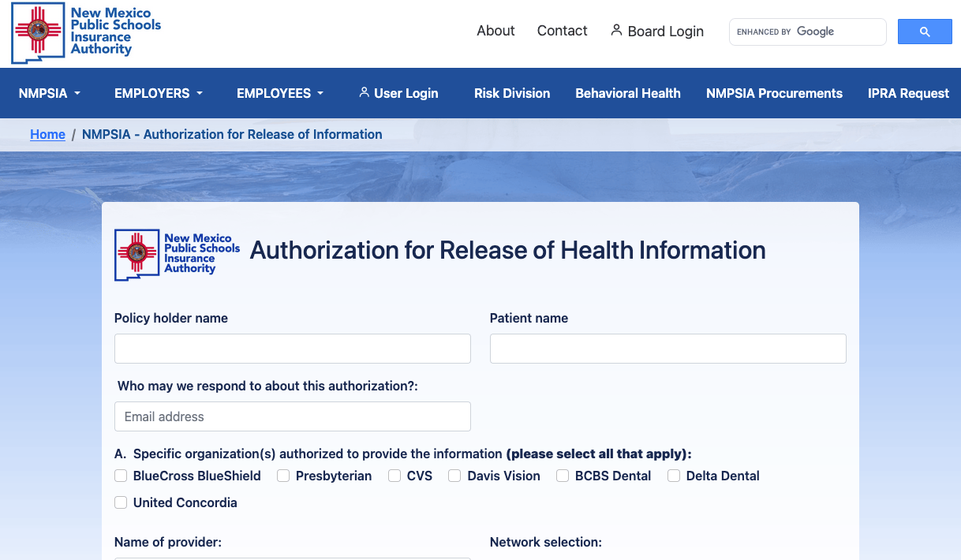
Task: Click the user icon next to User Login
Action: click(x=363, y=92)
